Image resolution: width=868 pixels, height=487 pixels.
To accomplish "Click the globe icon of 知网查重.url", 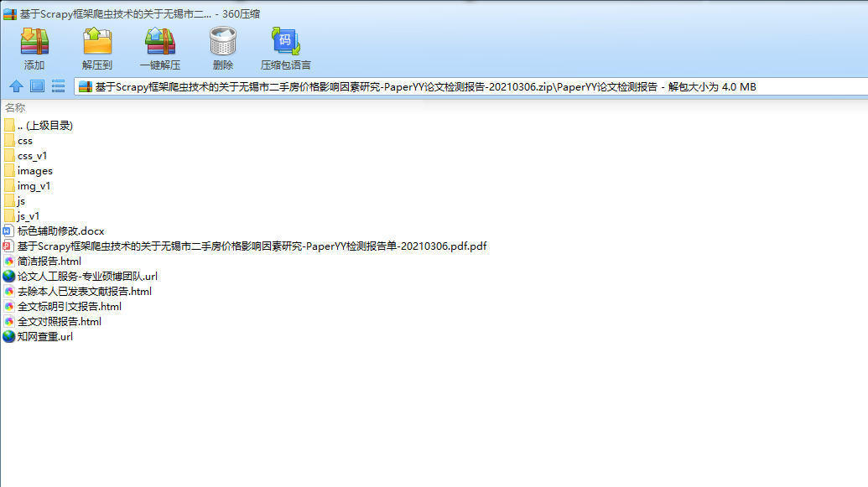I will click(x=9, y=336).
